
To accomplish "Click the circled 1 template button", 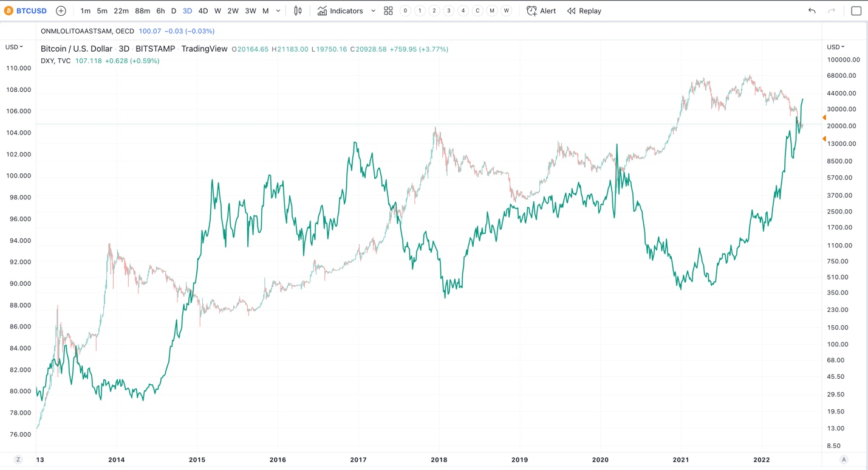I will (x=420, y=11).
